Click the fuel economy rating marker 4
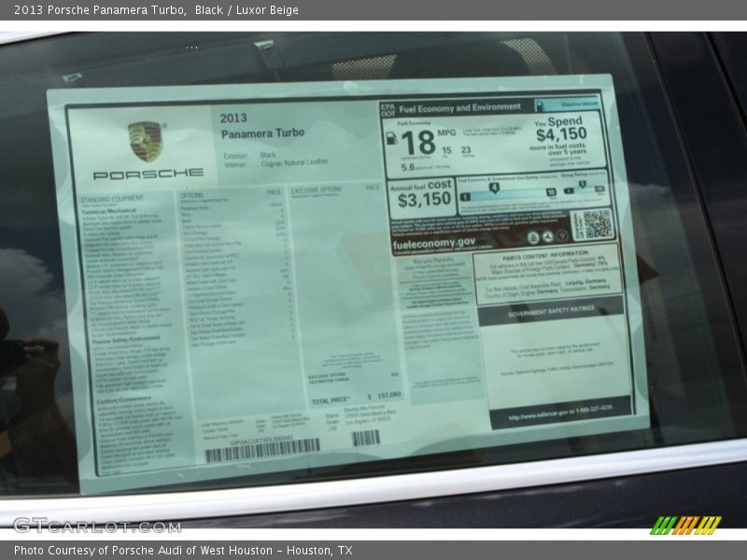 494,189
